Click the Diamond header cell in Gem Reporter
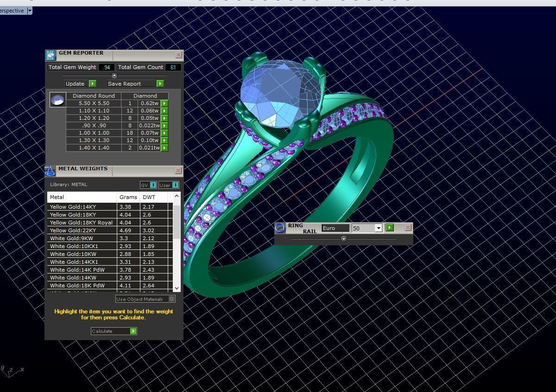Image resolution: width=556 pixels, height=392 pixels. click(x=145, y=96)
